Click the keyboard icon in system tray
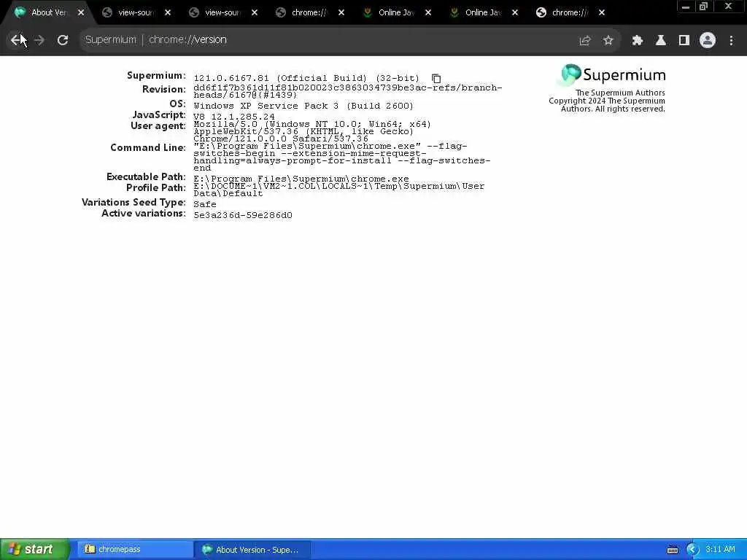Image resolution: width=747 pixels, height=560 pixels. pyautogui.click(x=672, y=550)
